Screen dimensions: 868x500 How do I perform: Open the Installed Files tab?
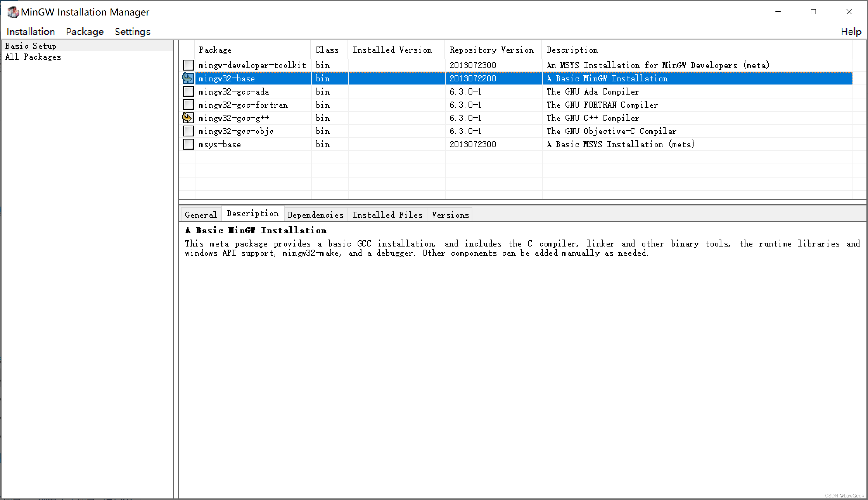pos(387,215)
